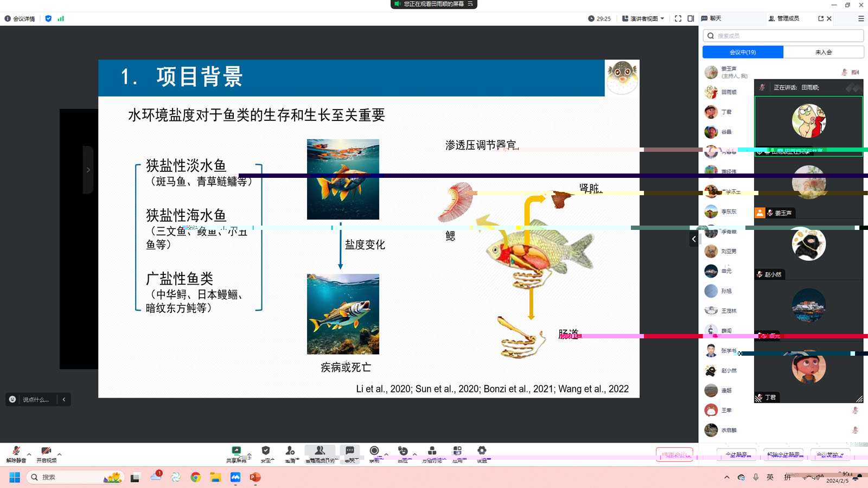Unmute microphone with 解除静音 button
Screen dimensions: 868x488
[16, 454]
